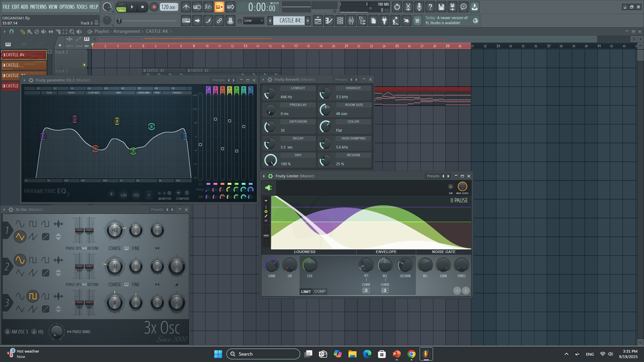Open 3x Osc options gear icon
Viewport: 644px width, 362px height.
click(x=11, y=210)
